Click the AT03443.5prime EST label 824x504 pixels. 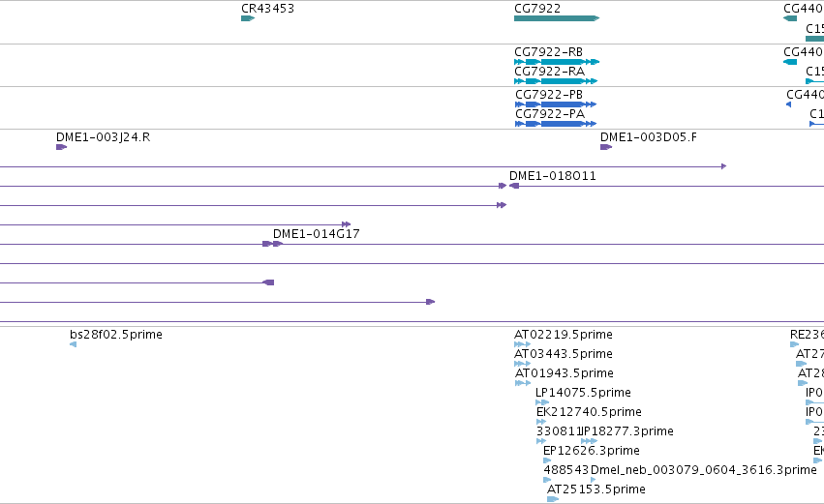564,354
